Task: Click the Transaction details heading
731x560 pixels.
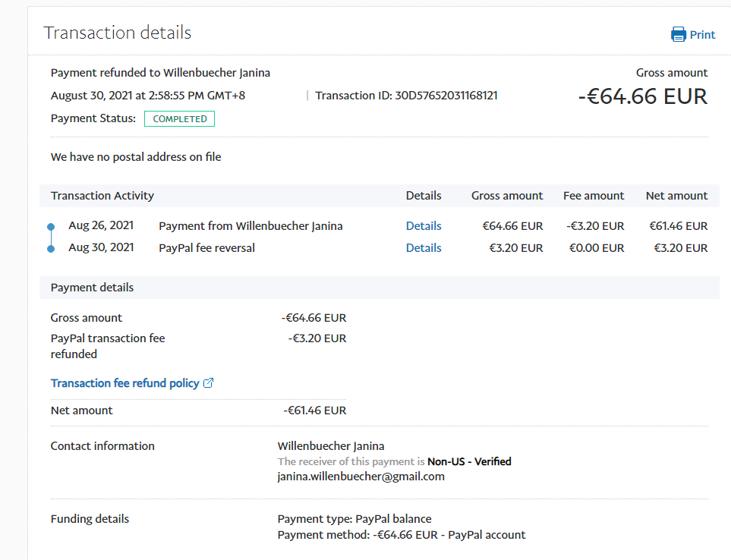Action: 118,33
